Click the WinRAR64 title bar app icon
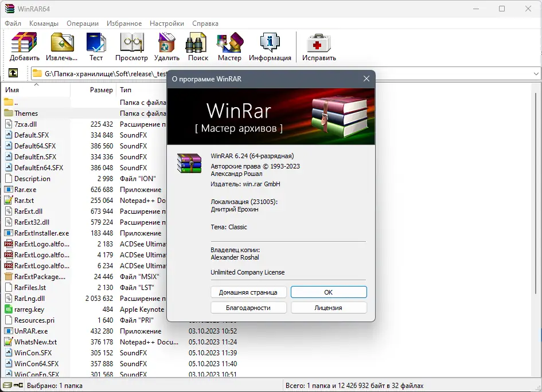The image size is (542, 392). coord(10,8)
